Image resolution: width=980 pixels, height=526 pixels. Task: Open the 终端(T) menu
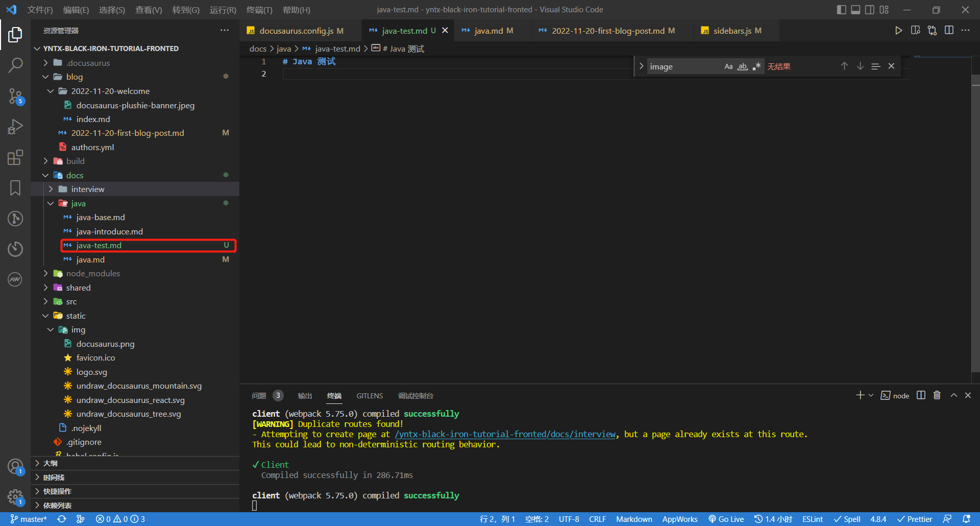tap(259, 10)
